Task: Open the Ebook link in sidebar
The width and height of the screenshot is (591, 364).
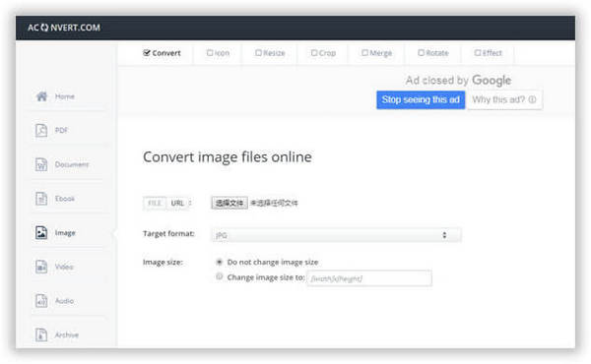Action: click(65, 199)
